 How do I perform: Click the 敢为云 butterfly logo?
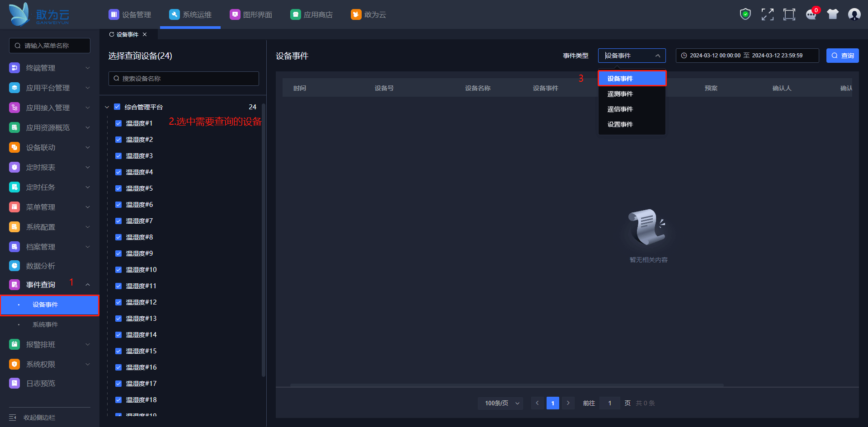pos(20,14)
